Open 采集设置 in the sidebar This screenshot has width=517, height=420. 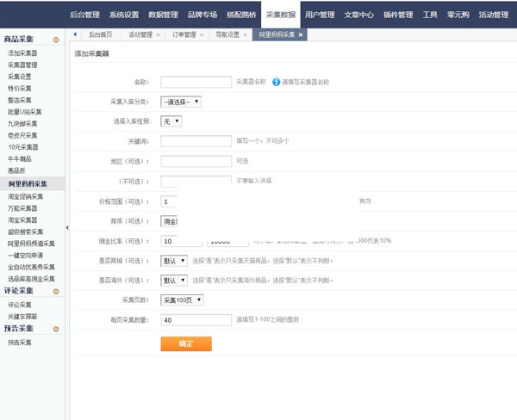20,77
